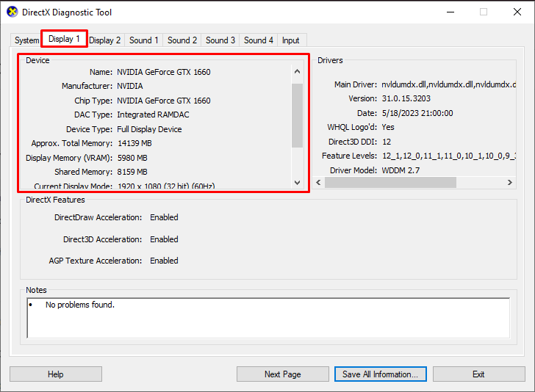Click Drivers panel scroll right arrow

pos(510,182)
